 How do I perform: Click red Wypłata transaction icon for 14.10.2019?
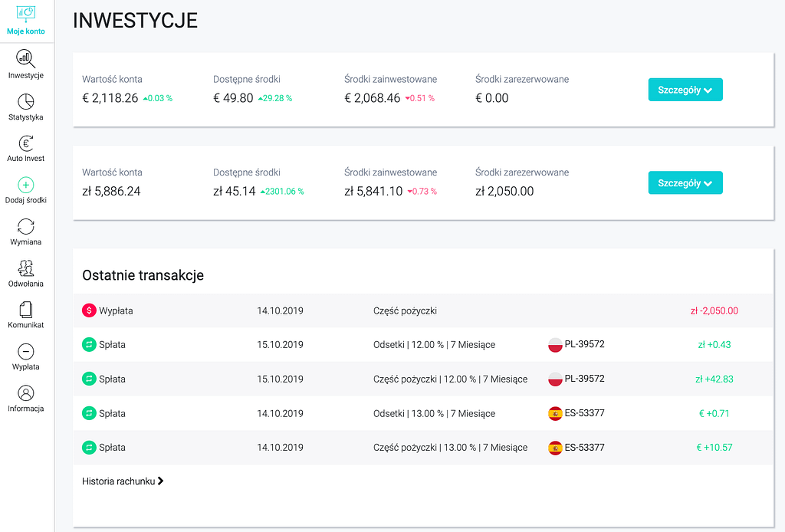(x=89, y=310)
